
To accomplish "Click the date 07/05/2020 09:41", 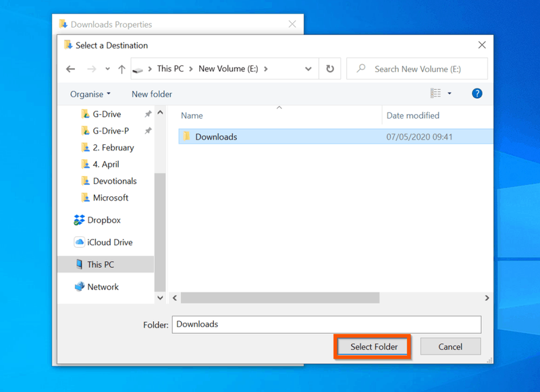I will pyautogui.click(x=419, y=137).
